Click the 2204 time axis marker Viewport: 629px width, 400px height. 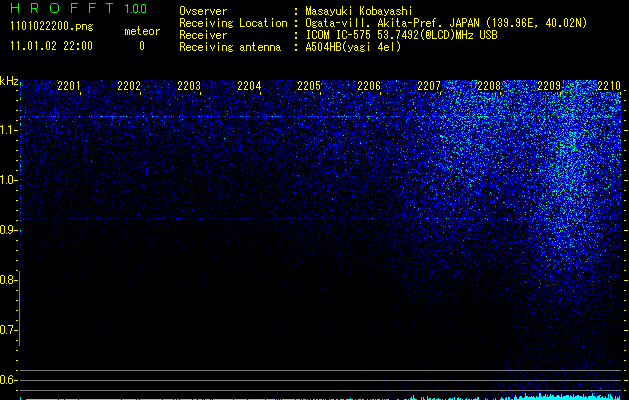point(249,85)
